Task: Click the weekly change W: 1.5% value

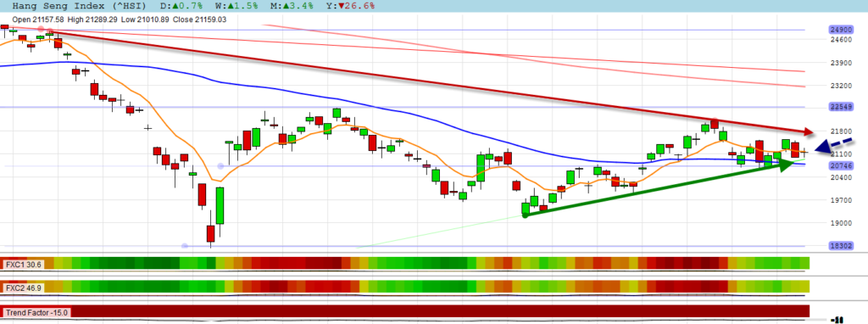Action: tap(236, 6)
